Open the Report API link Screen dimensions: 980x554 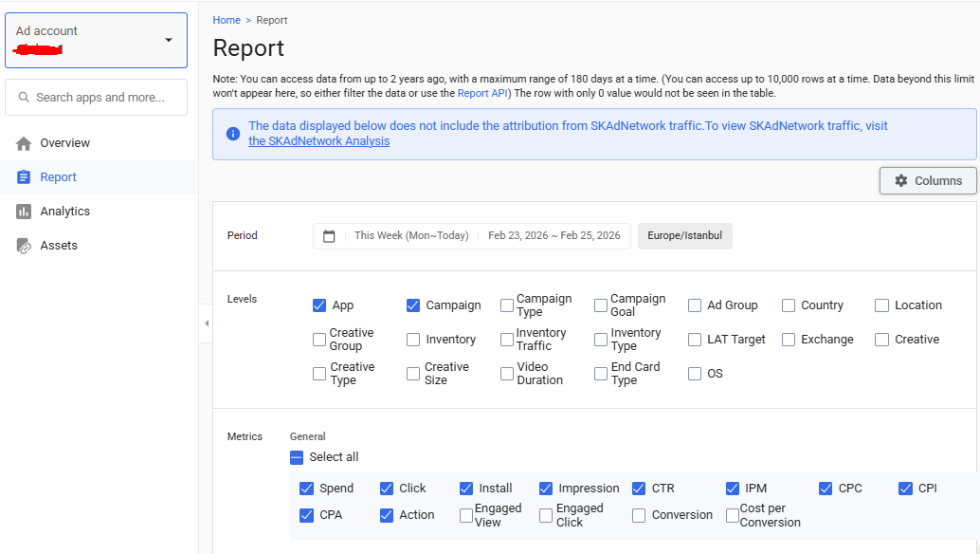(x=483, y=93)
